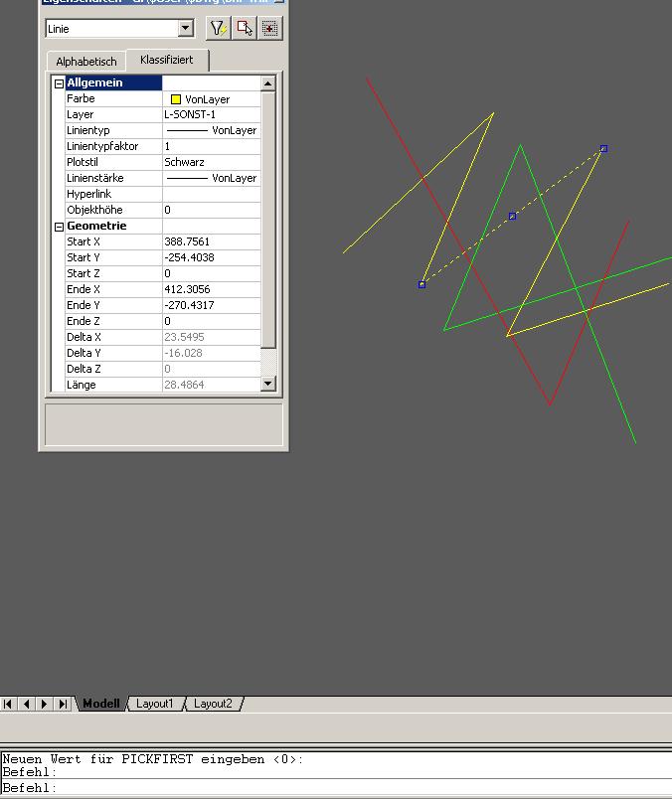The image size is (672, 799).
Task: Click the midpoint grip of selected line
Action: (x=512, y=217)
